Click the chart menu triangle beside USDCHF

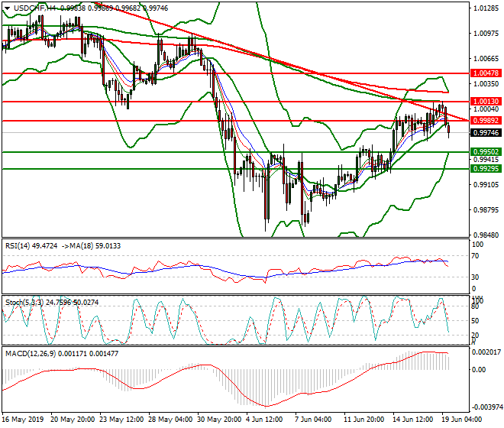pyautogui.click(x=8, y=8)
